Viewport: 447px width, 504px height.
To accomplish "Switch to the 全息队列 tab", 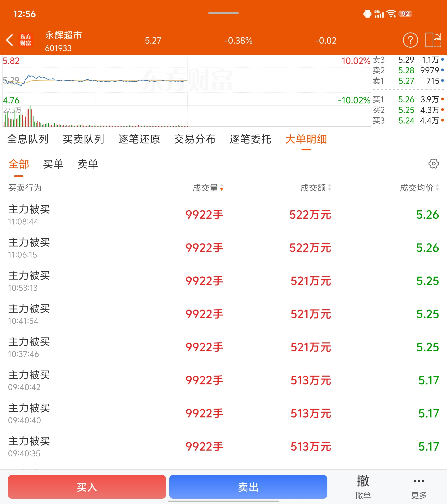I will click(28, 139).
